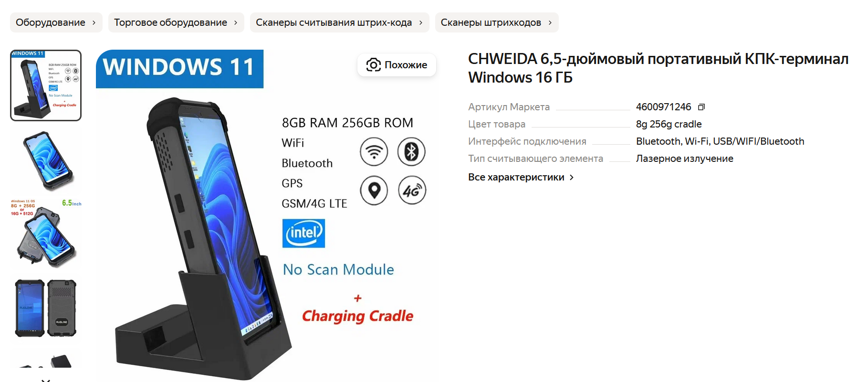Select first thumbnail with Windows 11 banner
The width and height of the screenshot is (868, 382).
coord(46,85)
